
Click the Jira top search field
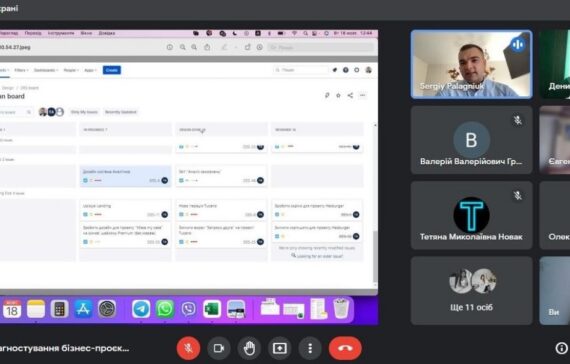300,70
